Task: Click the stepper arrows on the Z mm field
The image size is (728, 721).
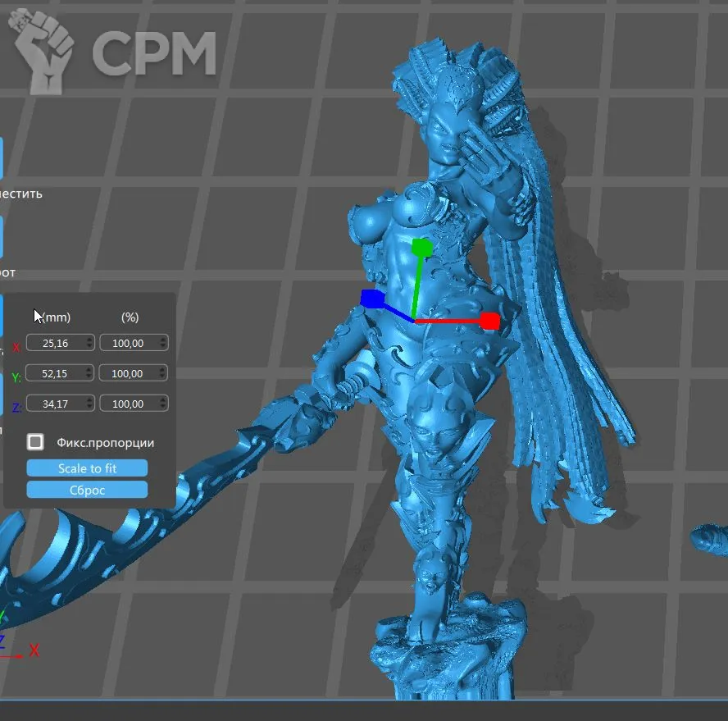Action: coord(89,404)
